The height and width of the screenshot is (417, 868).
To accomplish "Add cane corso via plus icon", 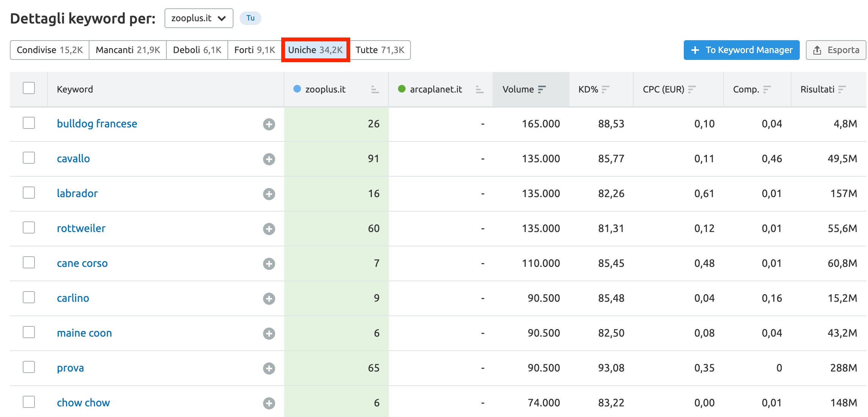I will coord(269,263).
